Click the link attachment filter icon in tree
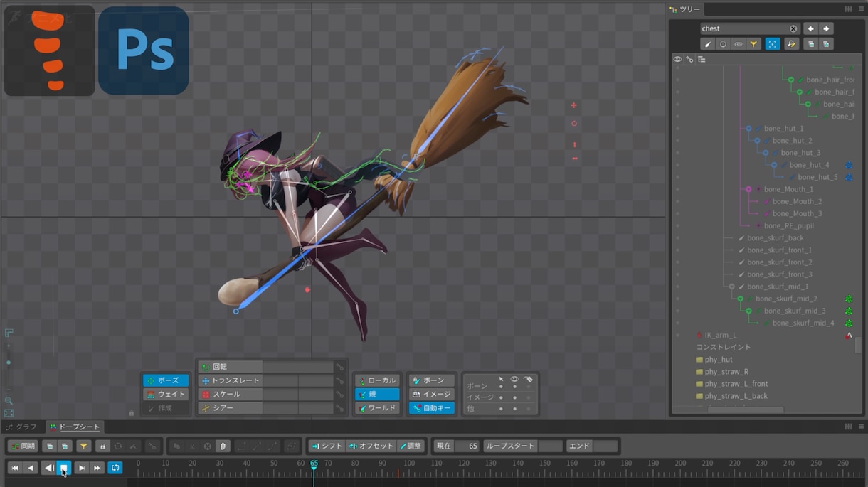Image resolution: width=868 pixels, height=487 pixels. 739,44
